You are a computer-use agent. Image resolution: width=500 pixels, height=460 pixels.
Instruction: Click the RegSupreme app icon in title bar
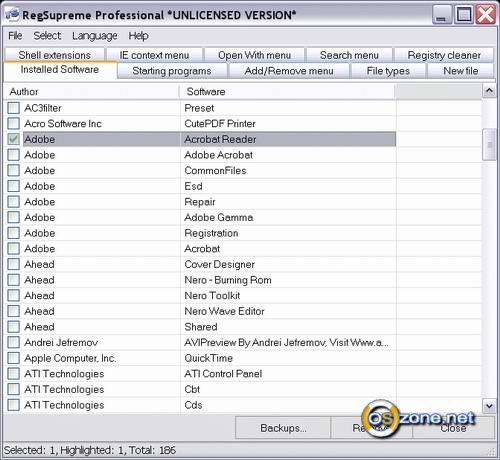click(12, 15)
